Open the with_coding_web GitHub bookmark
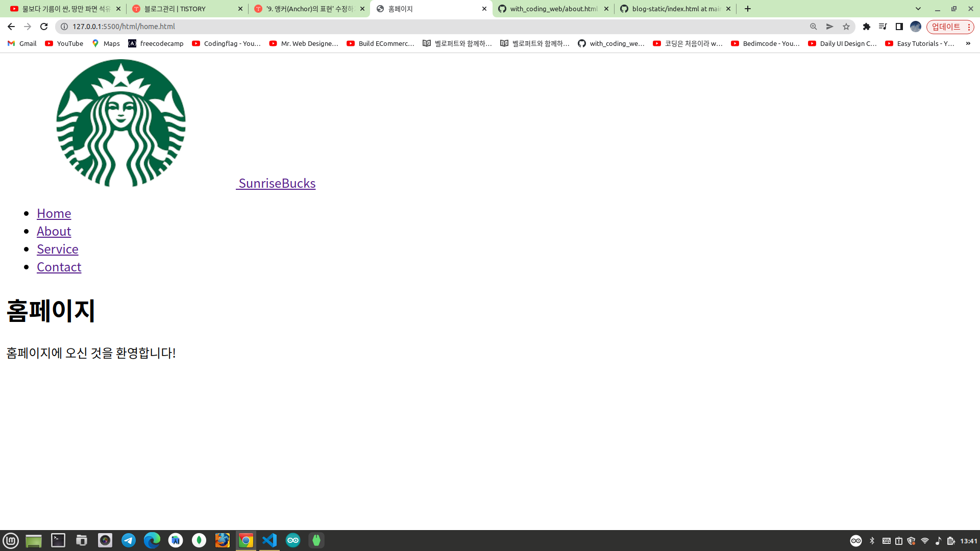Screen dimensions: 980x551 [x=611, y=43]
